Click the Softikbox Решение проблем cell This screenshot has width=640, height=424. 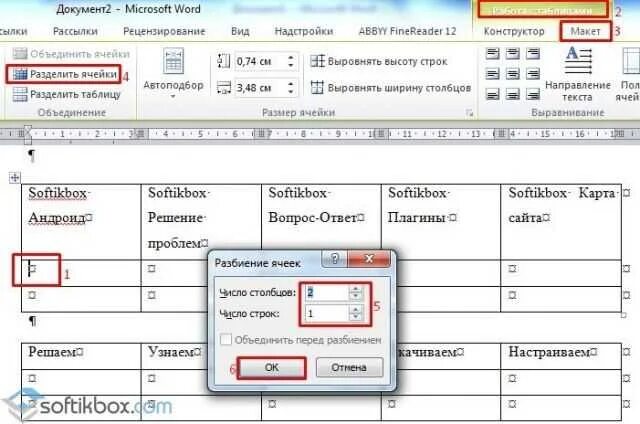[x=201, y=222]
